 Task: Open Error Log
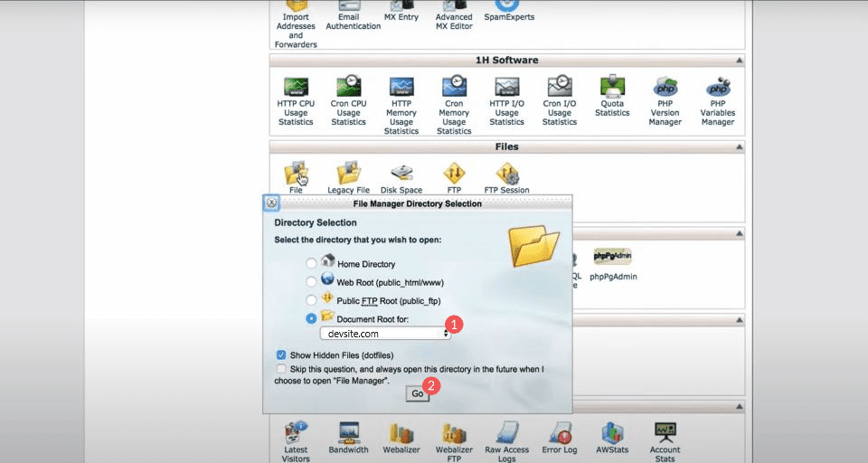point(559,438)
